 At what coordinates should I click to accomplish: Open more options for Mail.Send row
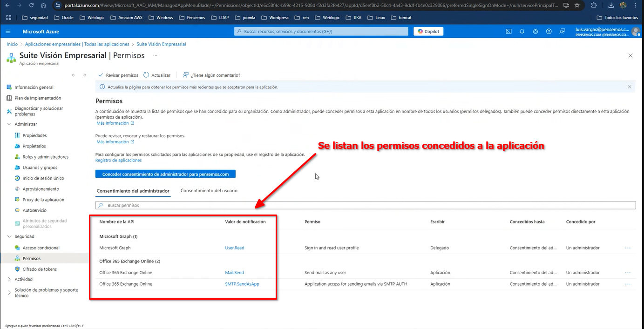628,273
